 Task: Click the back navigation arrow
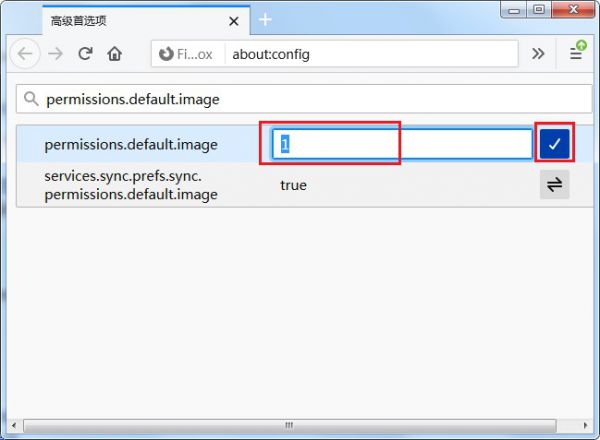tap(25, 54)
